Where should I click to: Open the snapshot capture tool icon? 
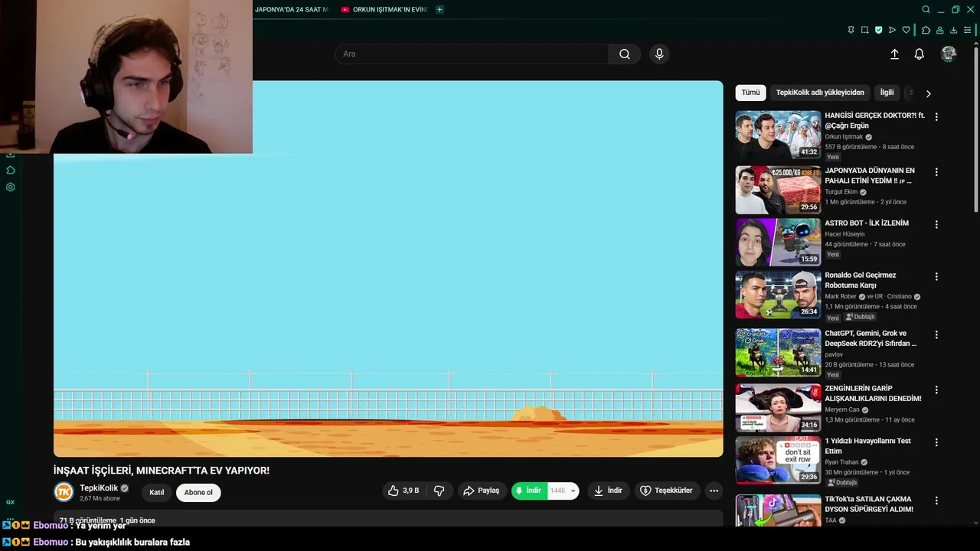tap(864, 30)
